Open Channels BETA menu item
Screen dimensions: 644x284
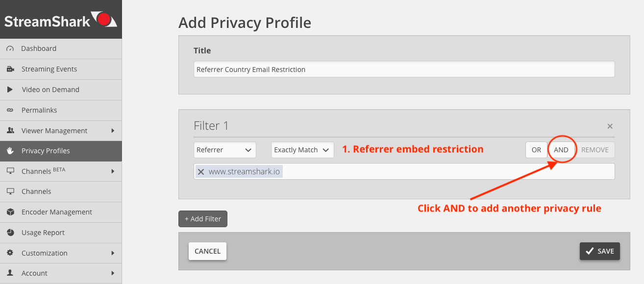coord(61,171)
